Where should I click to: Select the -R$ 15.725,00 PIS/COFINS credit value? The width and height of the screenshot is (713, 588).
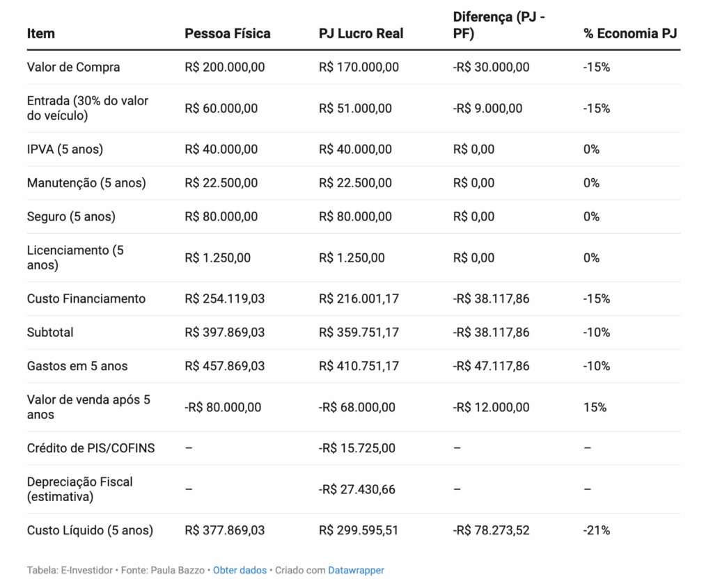pos(356,448)
